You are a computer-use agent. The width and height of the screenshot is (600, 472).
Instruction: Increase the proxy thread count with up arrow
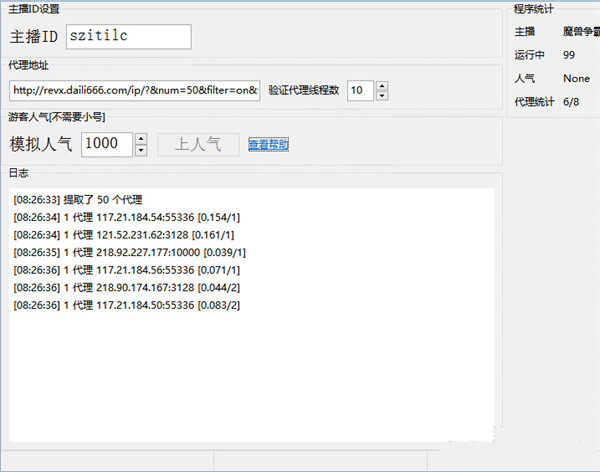(x=382, y=86)
